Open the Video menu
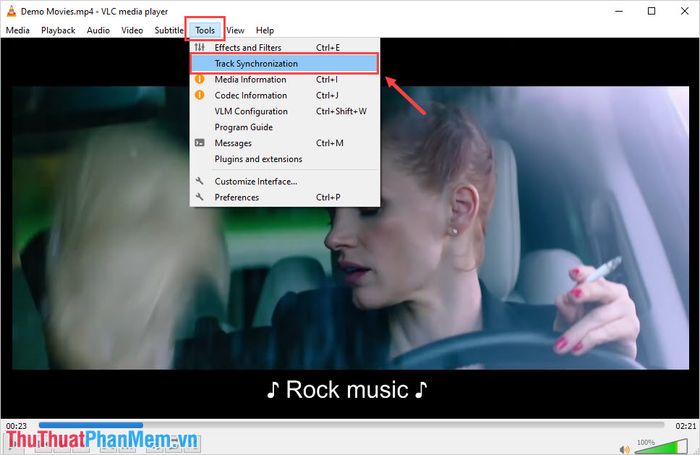The width and height of the screenshot is (700, 455). 132,30
